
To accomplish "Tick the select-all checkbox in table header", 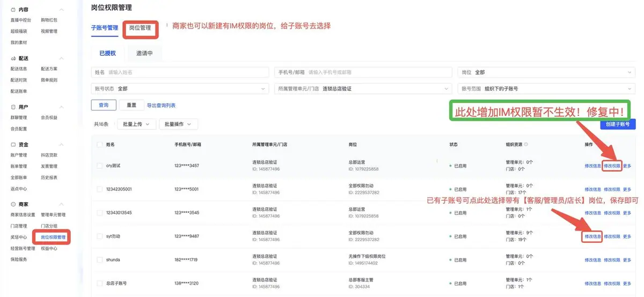I will (x=99, y=144).
